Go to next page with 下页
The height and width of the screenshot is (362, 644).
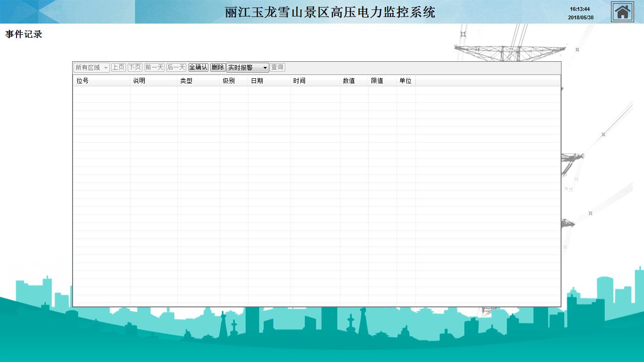[135, 67]
